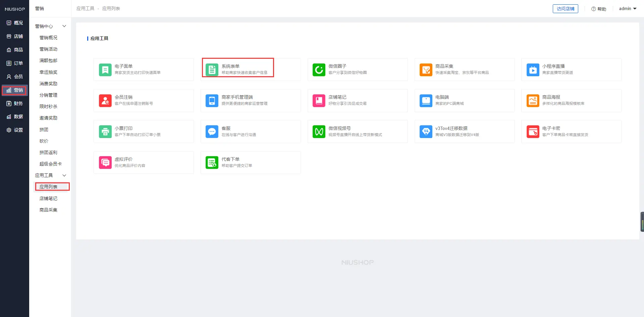Click the 访问店铺 button
Screen dimensions: 644x317
click(565, 9)
